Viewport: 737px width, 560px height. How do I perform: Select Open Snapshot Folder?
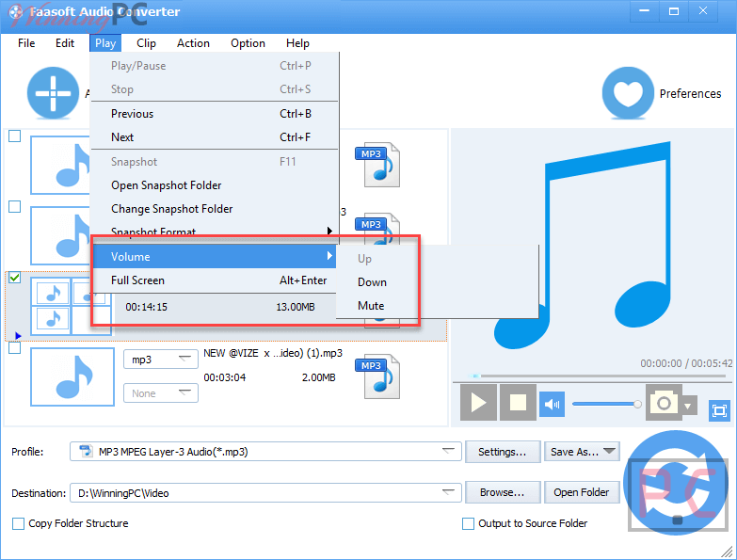[x=215, y=185]
